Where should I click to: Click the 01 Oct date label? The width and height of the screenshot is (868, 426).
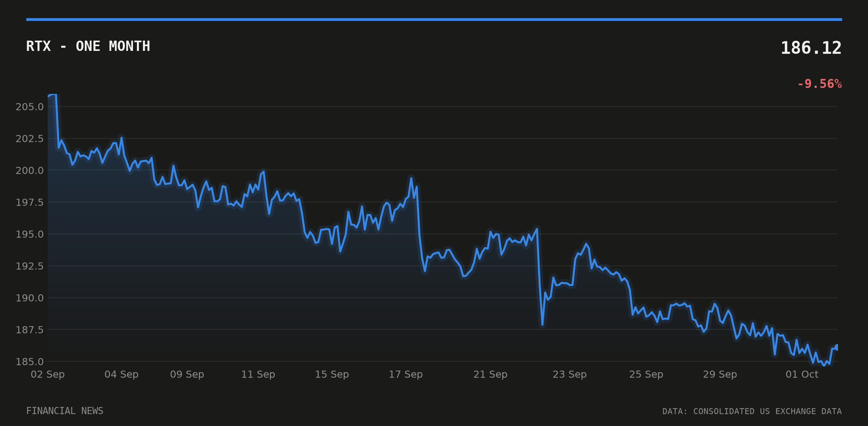pyautogui.click(x=802, y=374)
